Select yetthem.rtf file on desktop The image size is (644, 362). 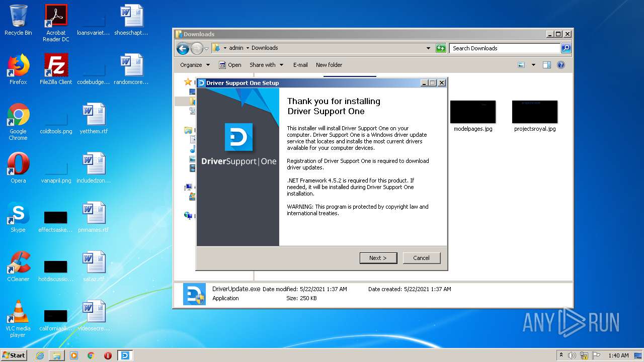pos(94,119)
